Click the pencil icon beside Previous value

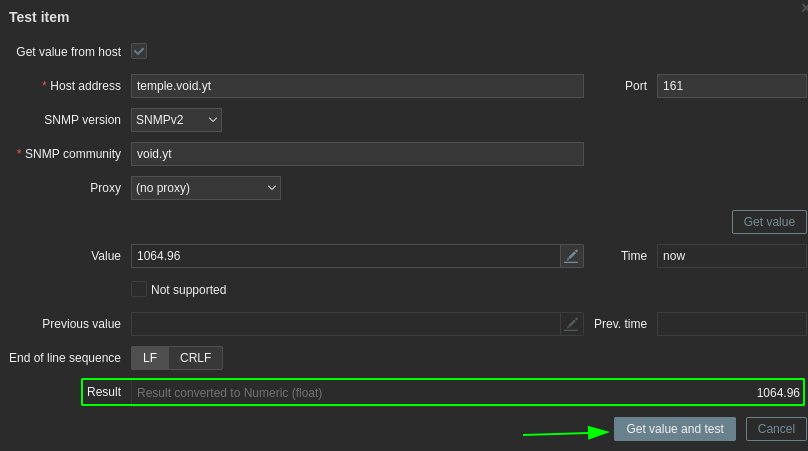tap(571, 324)
